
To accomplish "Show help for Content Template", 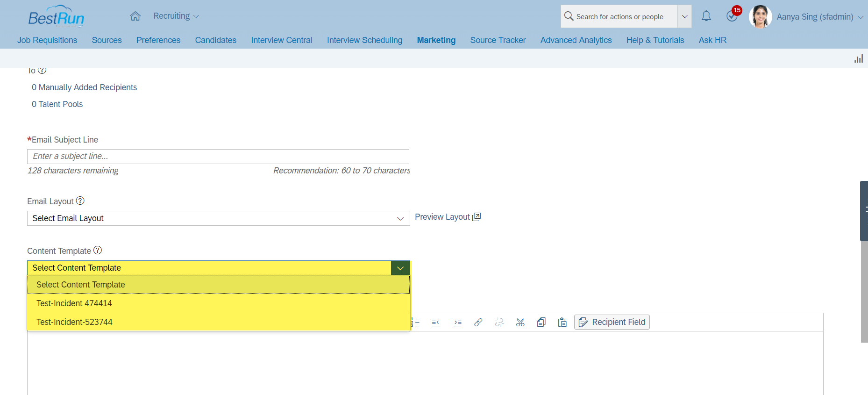I will tap(98, 251).
